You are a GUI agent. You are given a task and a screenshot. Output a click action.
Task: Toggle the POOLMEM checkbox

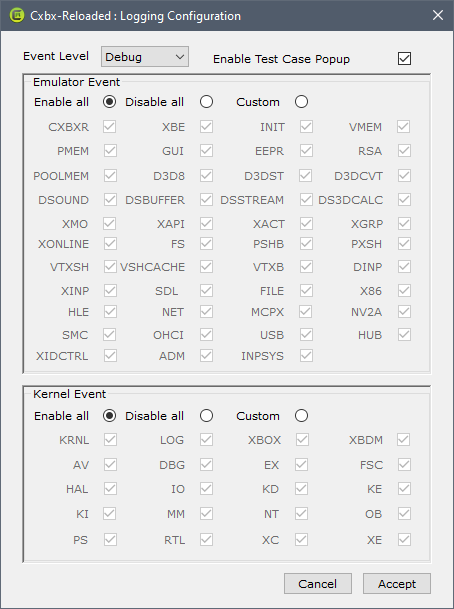[x=110, y=176]
